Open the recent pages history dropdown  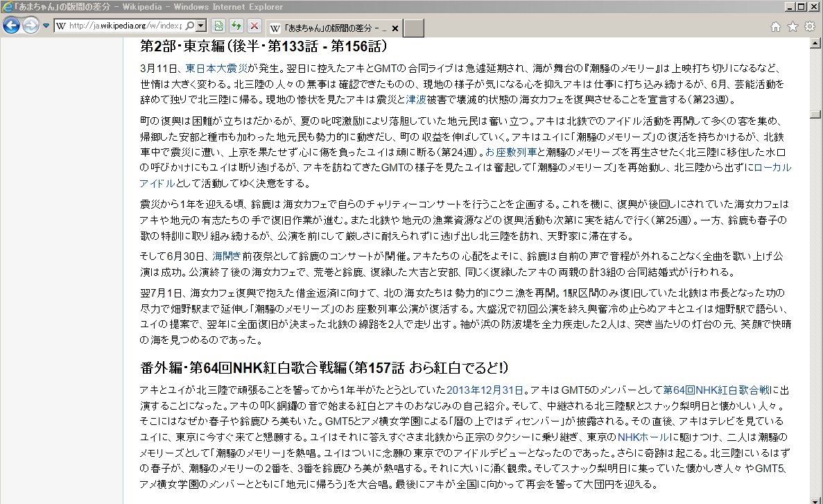coord(46,26)
